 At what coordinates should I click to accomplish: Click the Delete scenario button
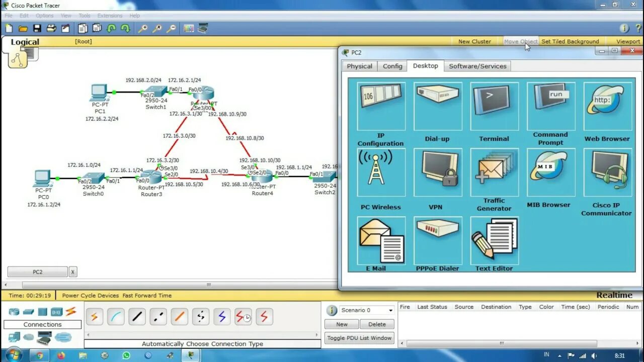coord(377,324)
